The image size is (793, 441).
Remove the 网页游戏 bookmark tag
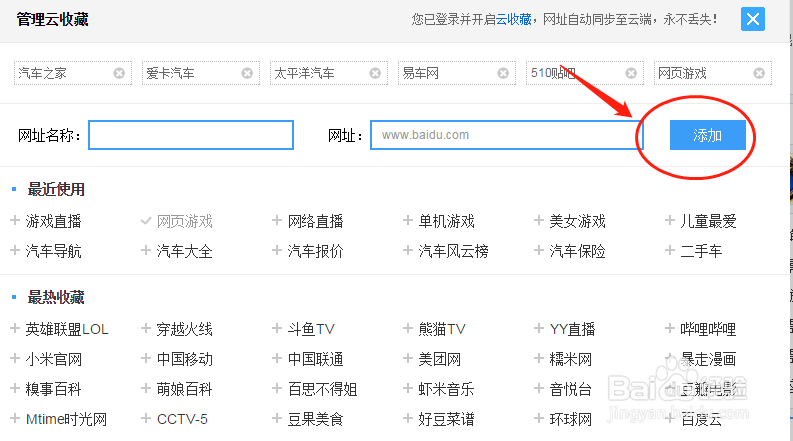(x=759, y=73)
